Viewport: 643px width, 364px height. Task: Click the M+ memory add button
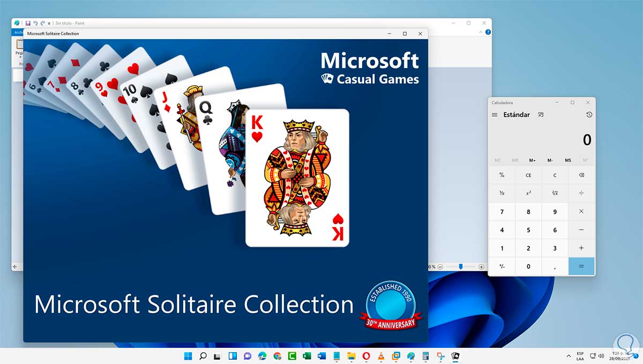click(x=533, y=160)
